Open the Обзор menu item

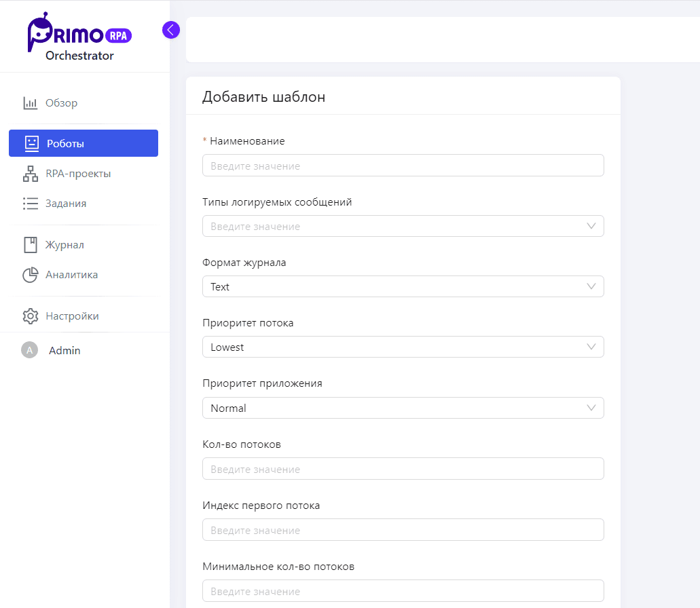[62, 103]
